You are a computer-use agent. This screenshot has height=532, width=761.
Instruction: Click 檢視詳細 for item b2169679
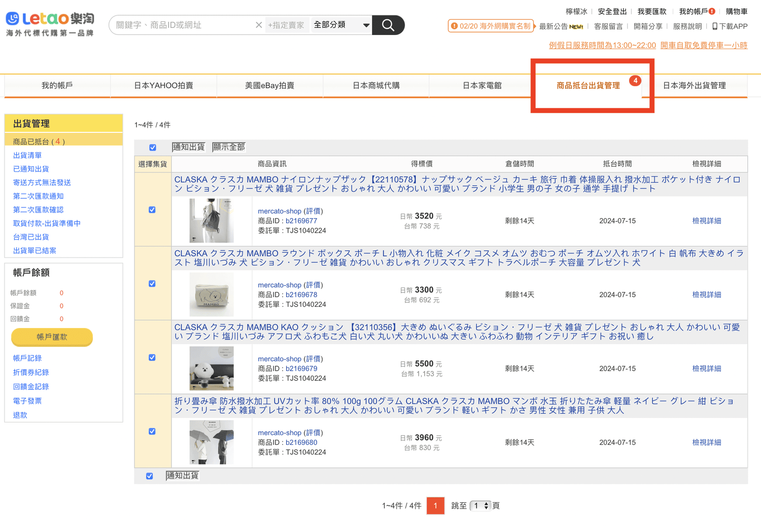point(707,368)
